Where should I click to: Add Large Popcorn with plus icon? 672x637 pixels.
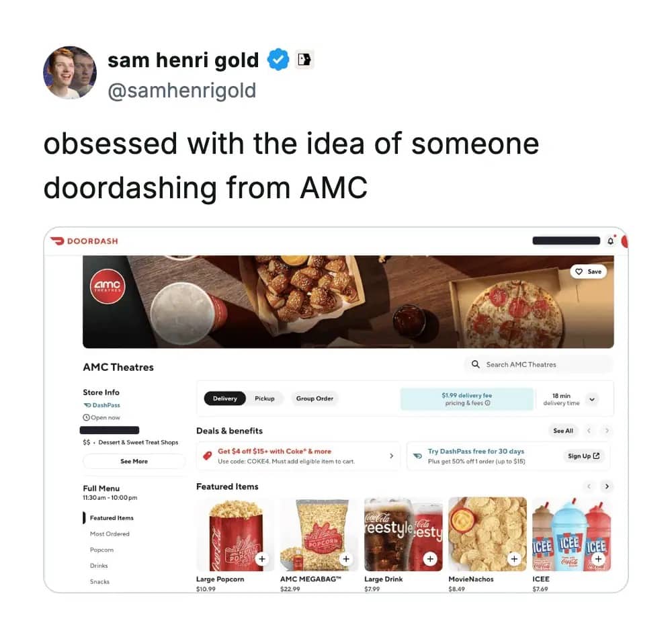[262, 559]
